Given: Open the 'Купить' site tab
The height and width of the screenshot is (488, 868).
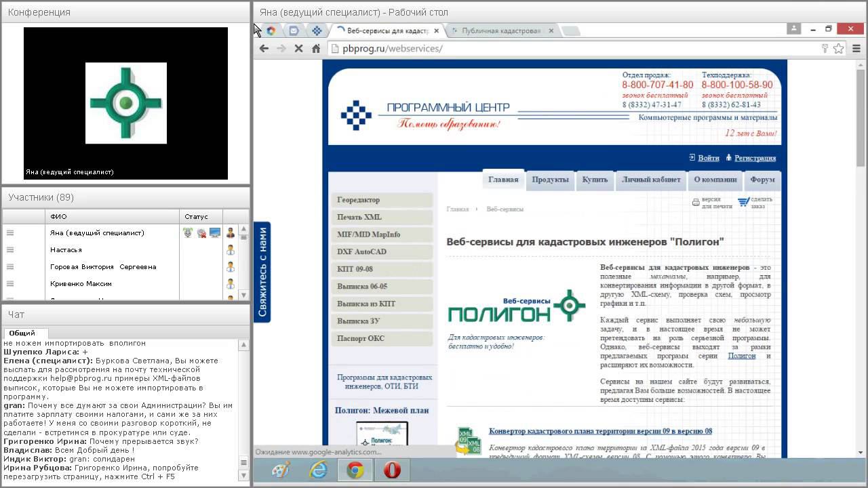Looking at the screenshot, I should click(595, 180).
